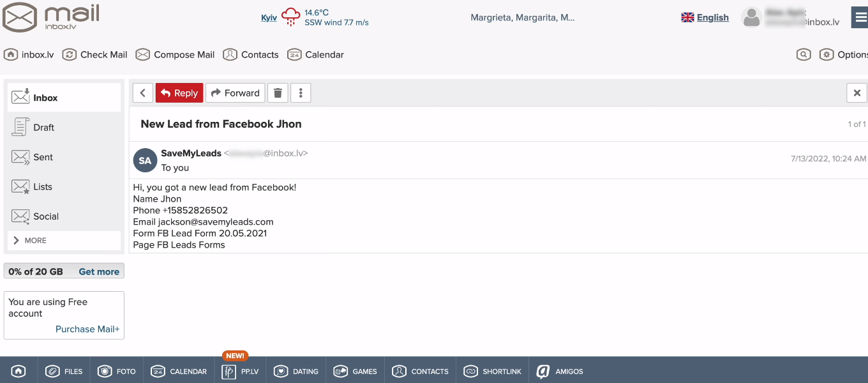Click the user avatar icon

pos(752,17)
